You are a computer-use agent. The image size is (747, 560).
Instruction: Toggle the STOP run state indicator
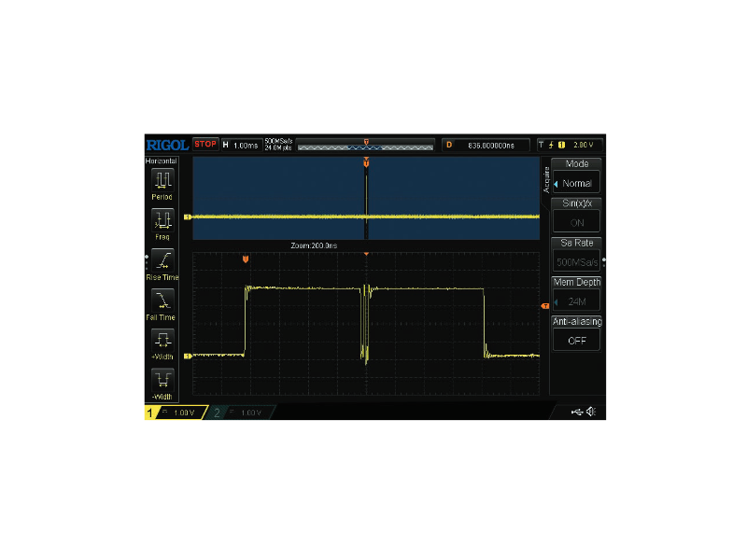click(205, 145)
